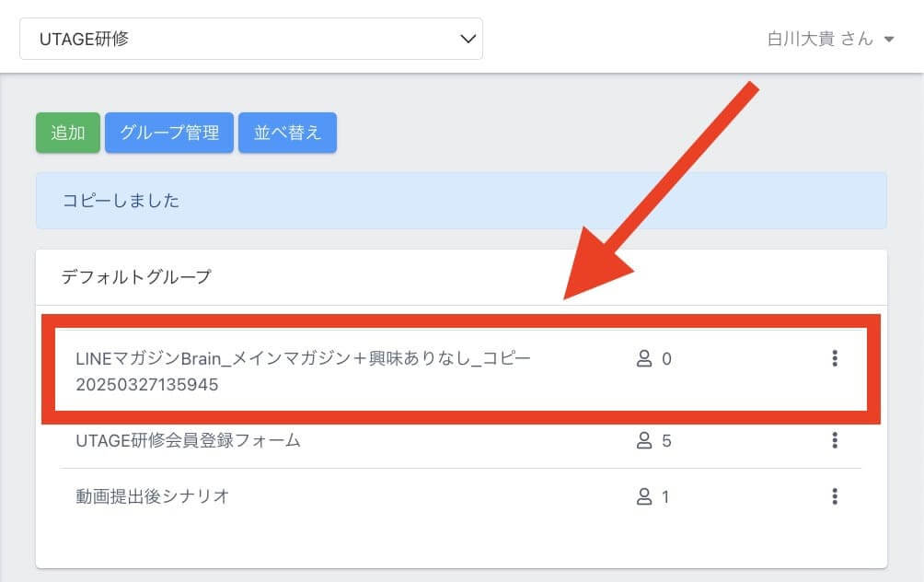The image size is (924, 582).
Task: Open the LINEマガジンBrain_メインマガジン＋興味ありなし_コピー scenario
Action: 304,371
